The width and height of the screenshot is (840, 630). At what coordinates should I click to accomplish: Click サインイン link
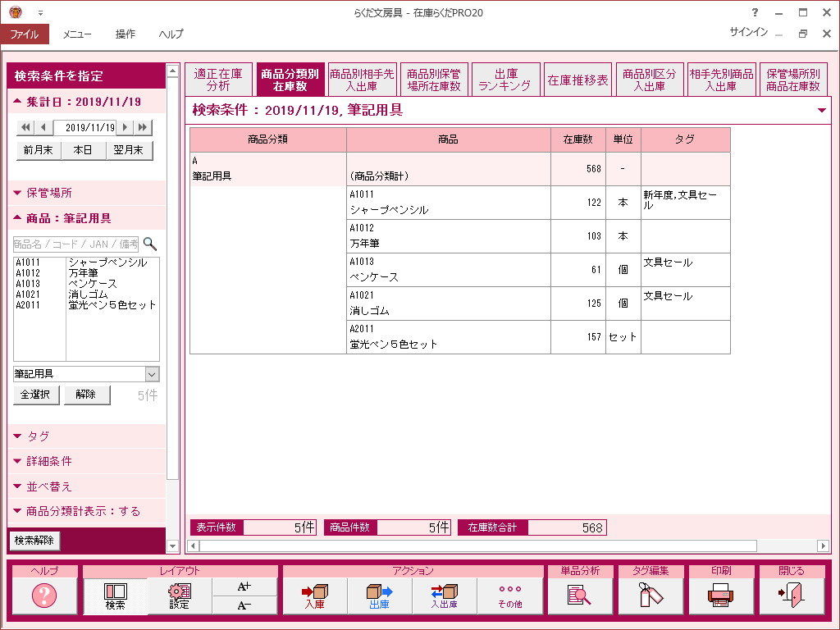click(748, 32)
